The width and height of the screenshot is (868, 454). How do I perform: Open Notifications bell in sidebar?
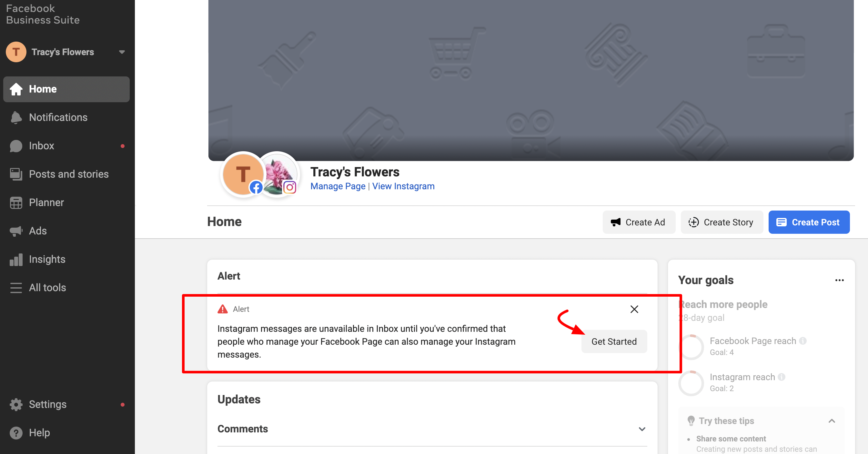point(16,117)
